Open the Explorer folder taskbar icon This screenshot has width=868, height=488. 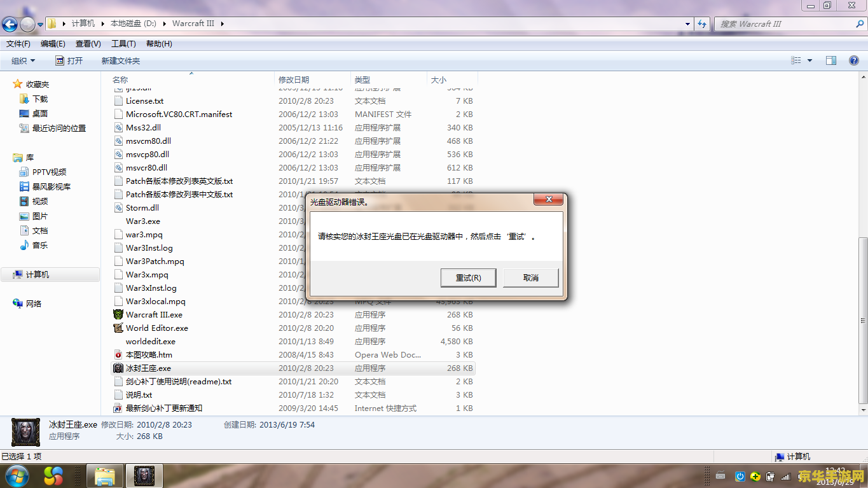pyautogui.click(x=105, y=475)
